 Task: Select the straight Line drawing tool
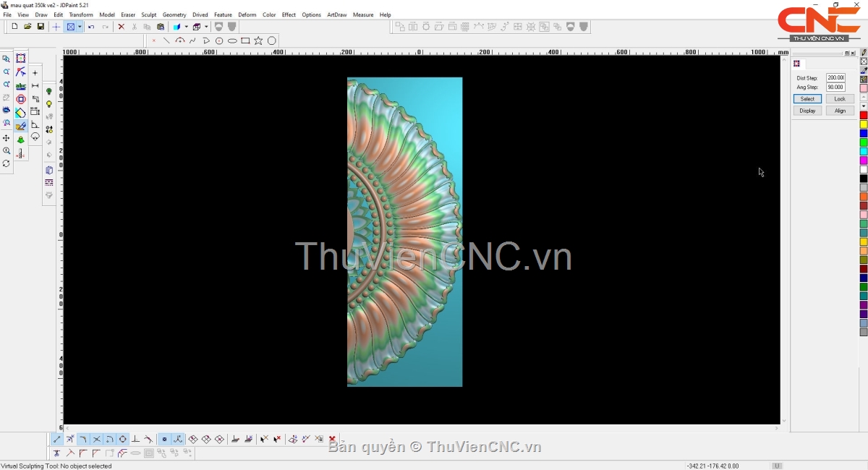(x=166, y=40)
